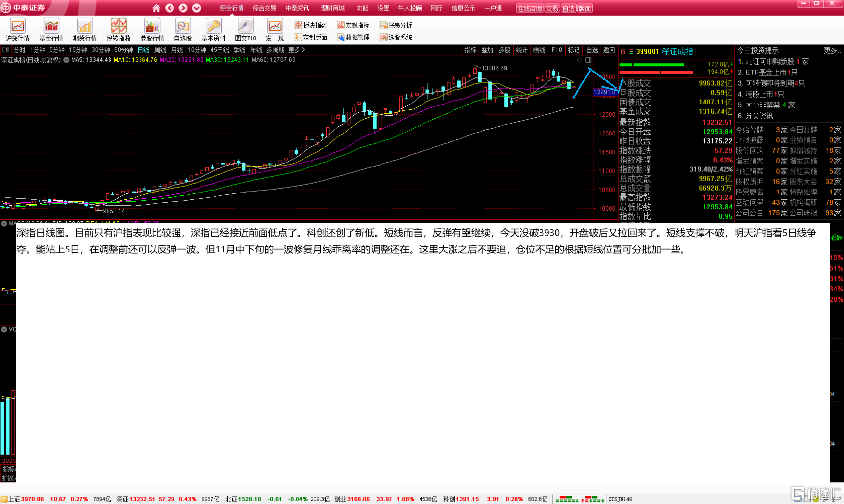The image size is (844, 504).
Task: Toggle the side panel icon above the chart
Action: pos(588,60)
